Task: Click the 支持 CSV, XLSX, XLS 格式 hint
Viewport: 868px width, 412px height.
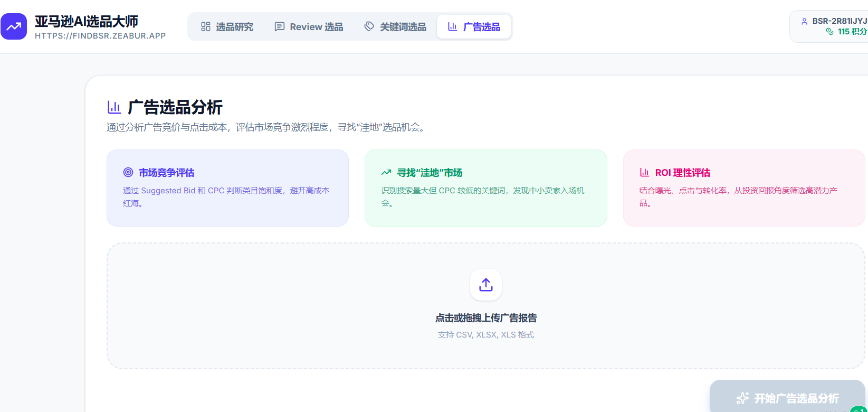Action: (485, 335)
